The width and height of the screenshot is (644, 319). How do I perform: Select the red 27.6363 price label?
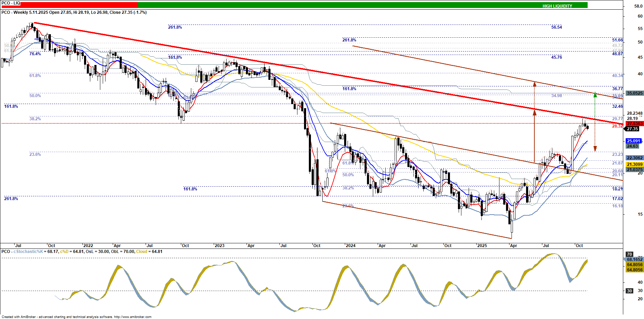coord(635,124)
